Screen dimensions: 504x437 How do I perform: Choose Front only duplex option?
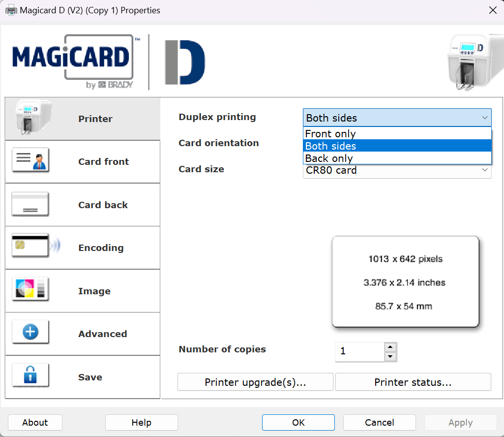(397, 133)
